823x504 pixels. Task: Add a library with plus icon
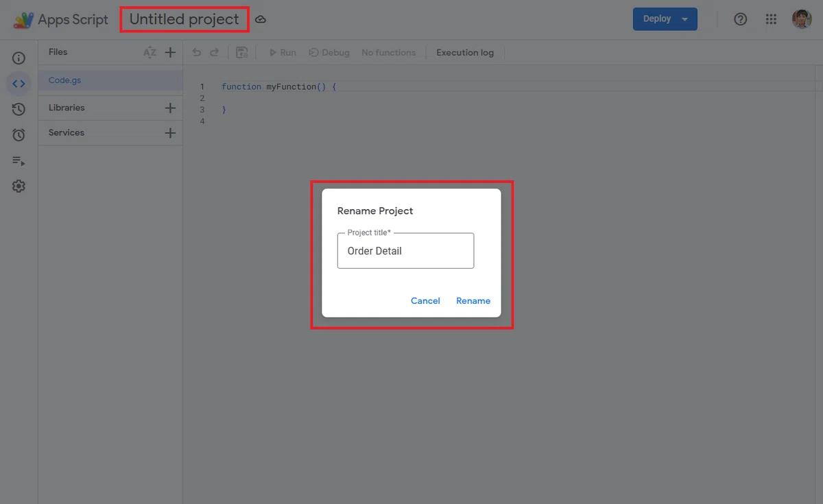[171, 108]
